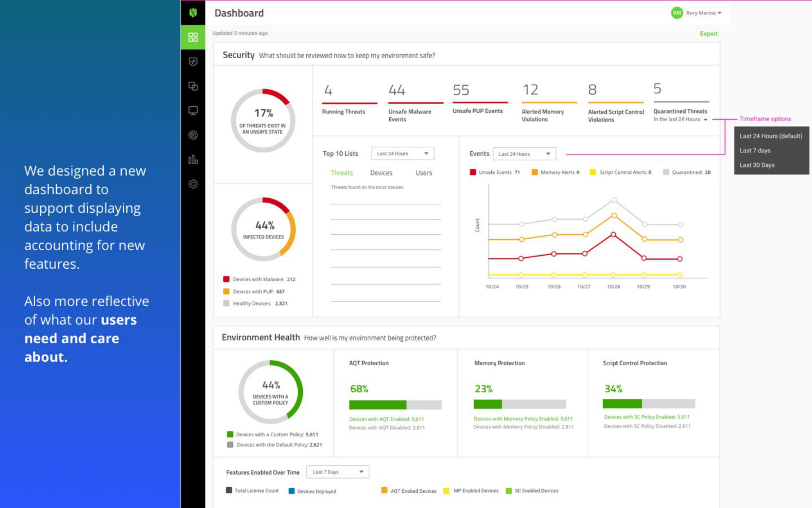Open the Rory Merino account dropdown
812x508 pixels.
pos(704,13)
